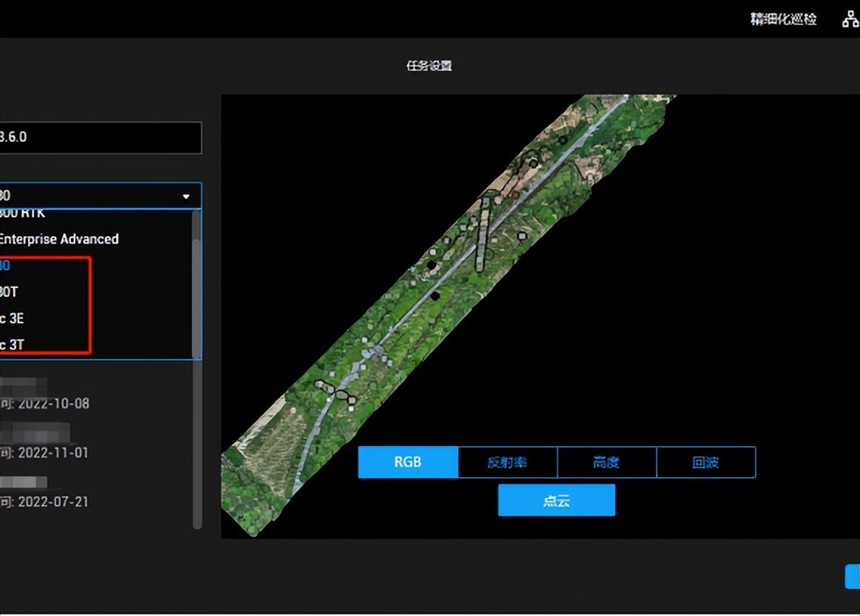Open the 精细化巡检 menu item
The width and height of the screenshot is (860, 616).
point(783,20)
